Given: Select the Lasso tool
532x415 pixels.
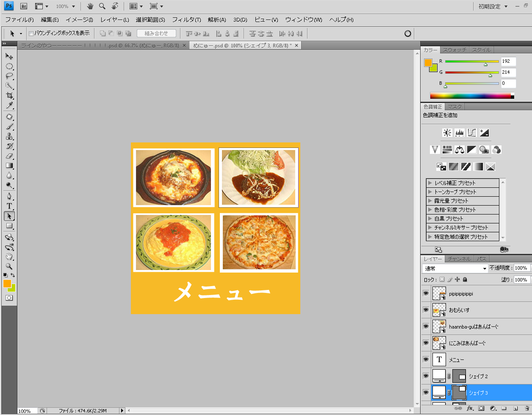Looking at the screenshot, I should click(x=9, y=76).
